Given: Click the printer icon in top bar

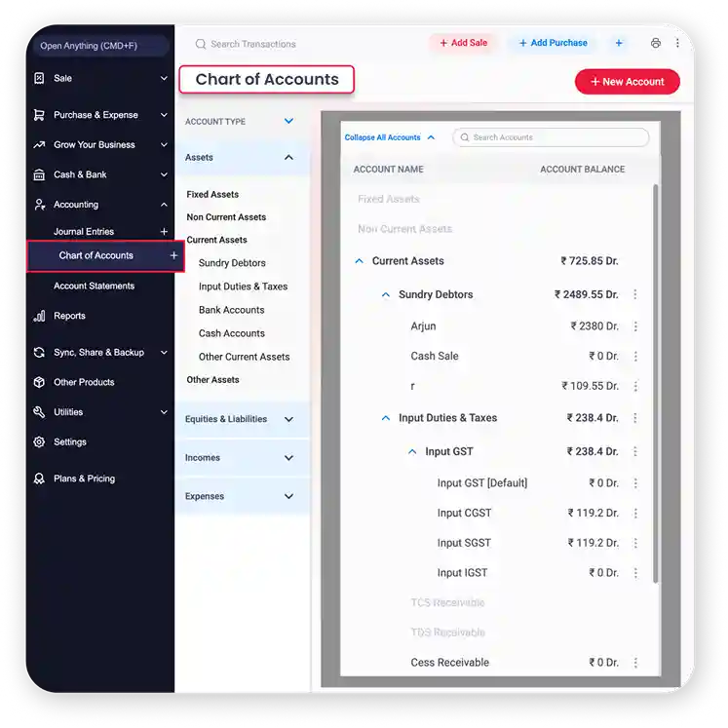Looking at the screenshot, I should (x=656, y=43).
